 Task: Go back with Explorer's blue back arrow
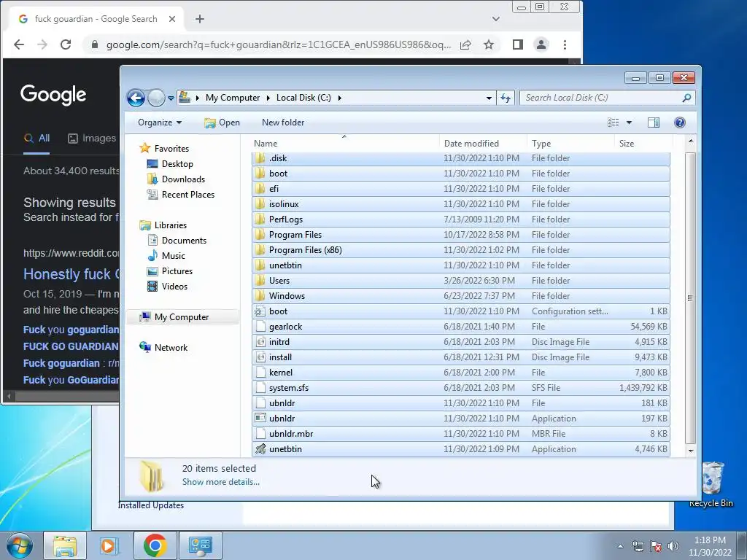coord(136,98)
